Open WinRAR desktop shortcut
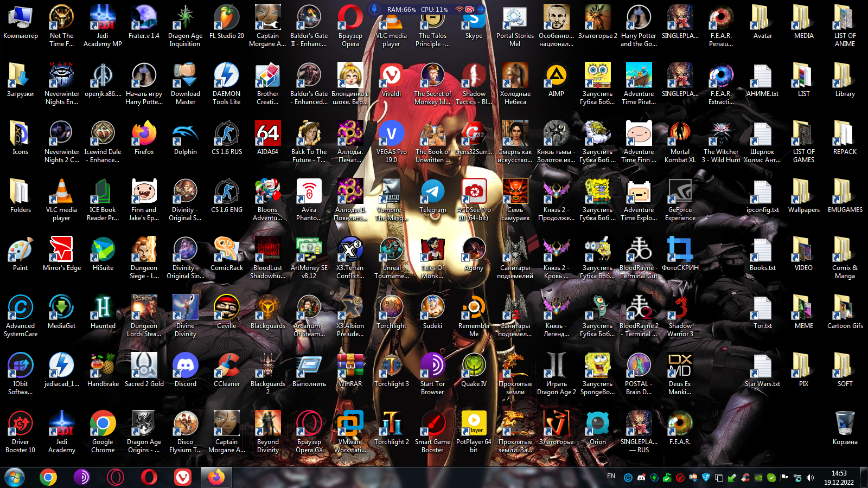The width and height of the screenshot is (868, 488). click(x=350, y=370)
